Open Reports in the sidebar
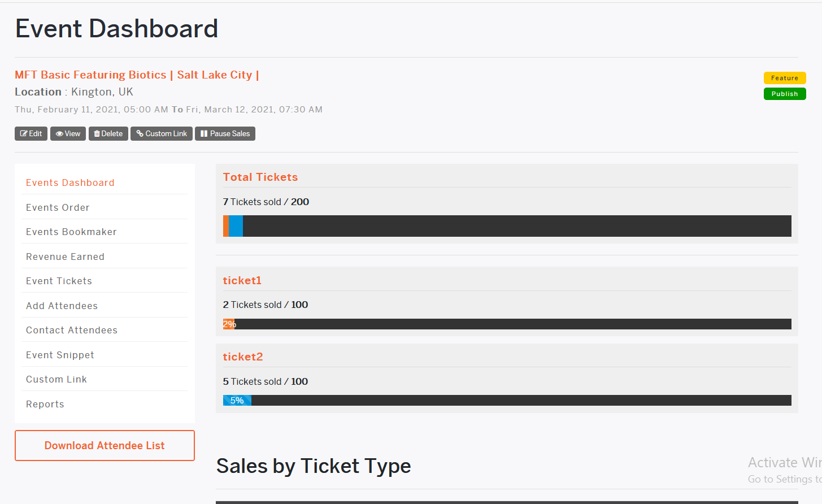 point(45,404)
